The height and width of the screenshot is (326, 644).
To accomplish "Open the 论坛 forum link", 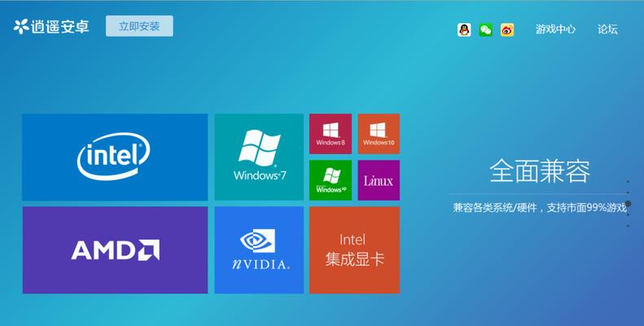I will click(x=607, y=29).
